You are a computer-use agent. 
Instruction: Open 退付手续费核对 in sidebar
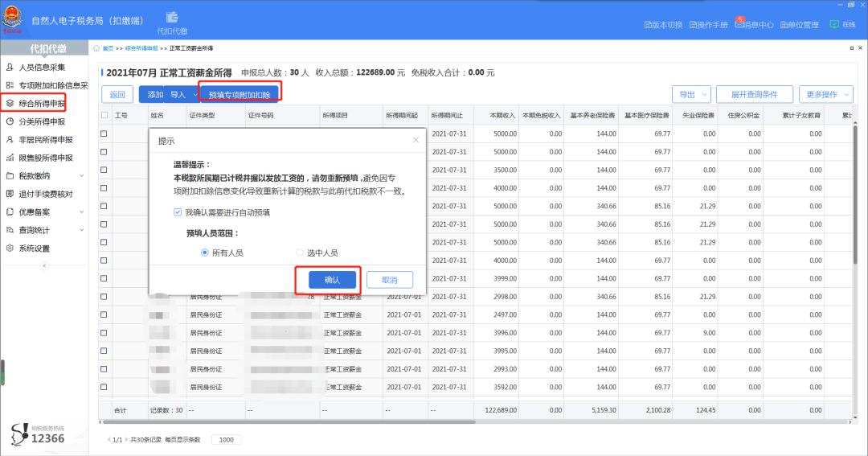(44, 194)
